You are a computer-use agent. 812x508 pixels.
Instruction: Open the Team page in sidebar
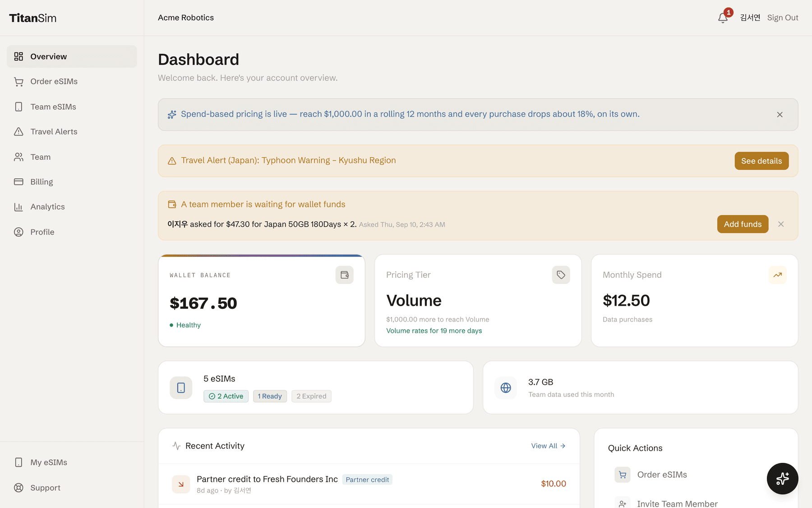[x=72, y=157]
